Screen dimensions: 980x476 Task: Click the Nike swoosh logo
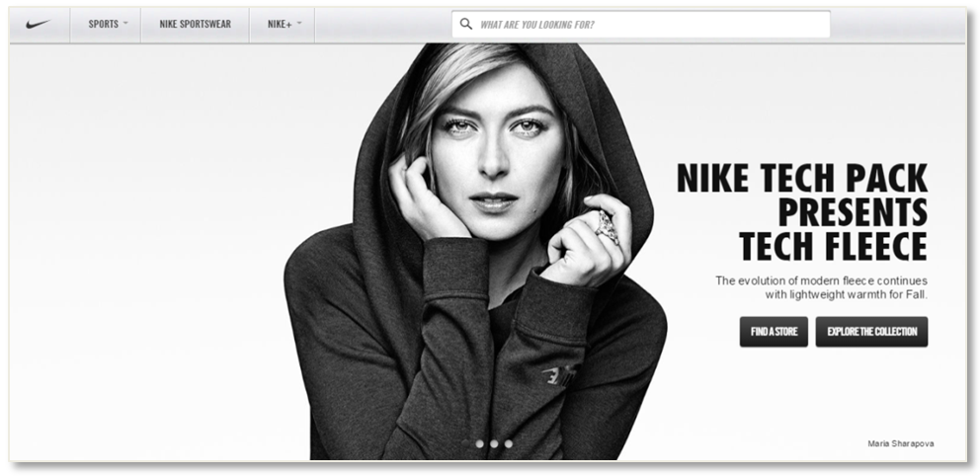point(39,25)
